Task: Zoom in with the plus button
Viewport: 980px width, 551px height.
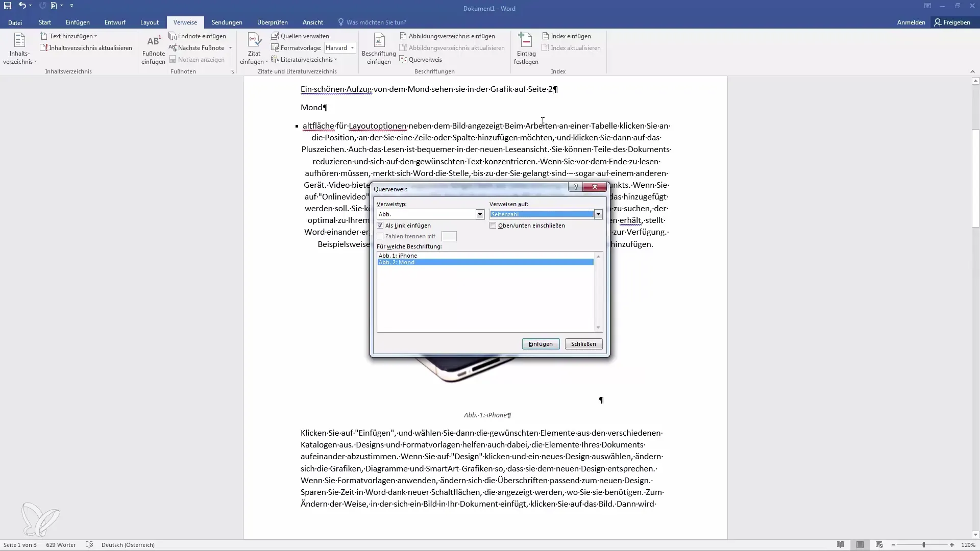Action: (952, 545)
